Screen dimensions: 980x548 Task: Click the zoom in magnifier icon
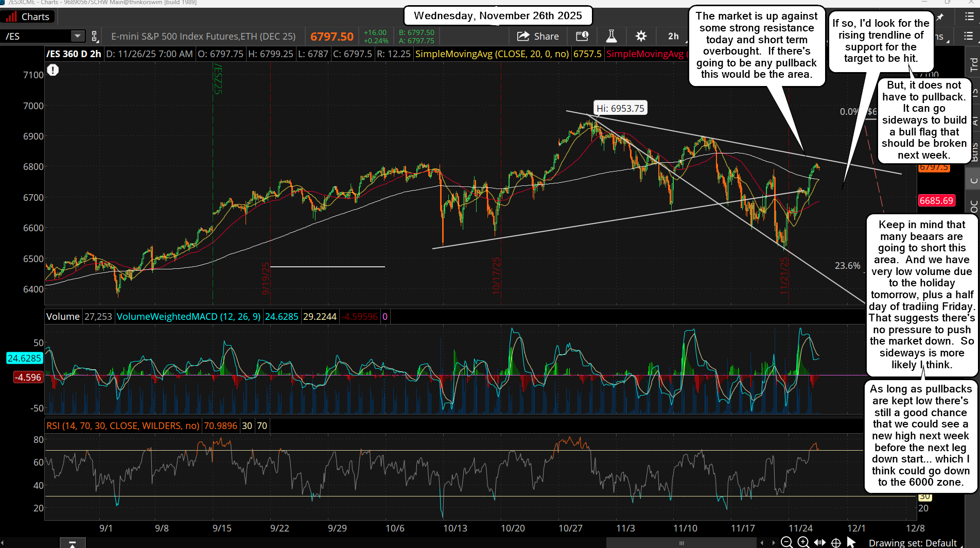803,542
